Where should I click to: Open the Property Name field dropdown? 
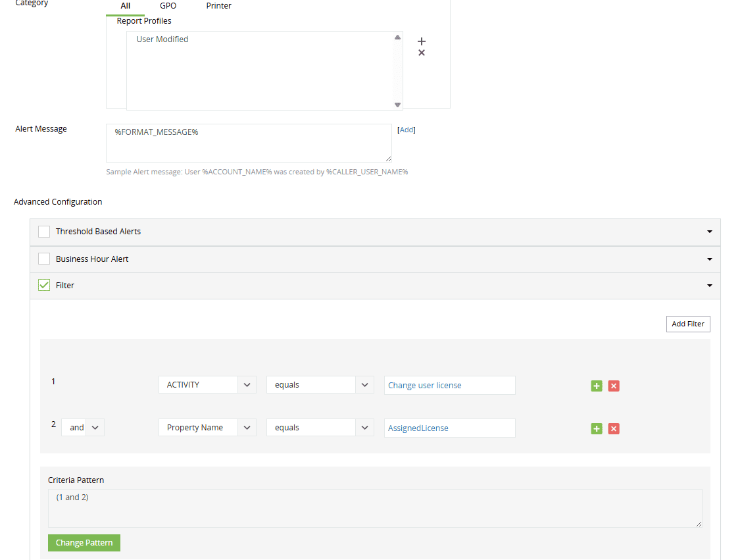[247, 428]
